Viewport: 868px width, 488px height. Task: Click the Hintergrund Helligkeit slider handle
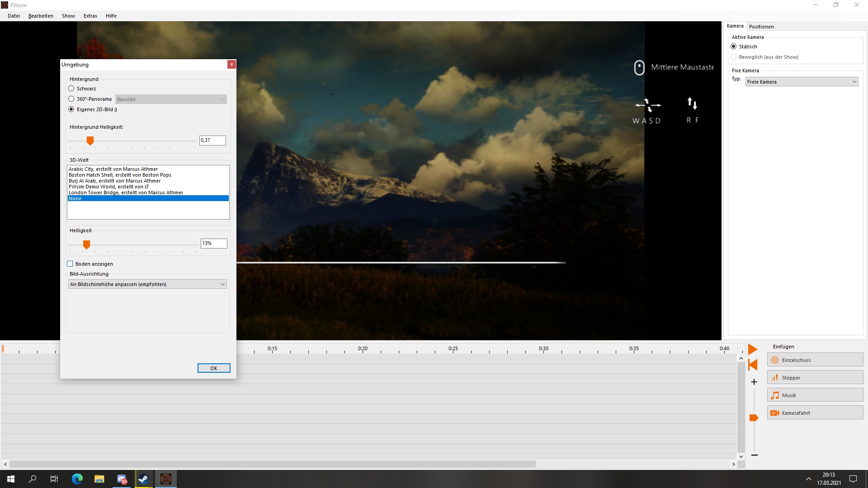[x=90, y=141]
